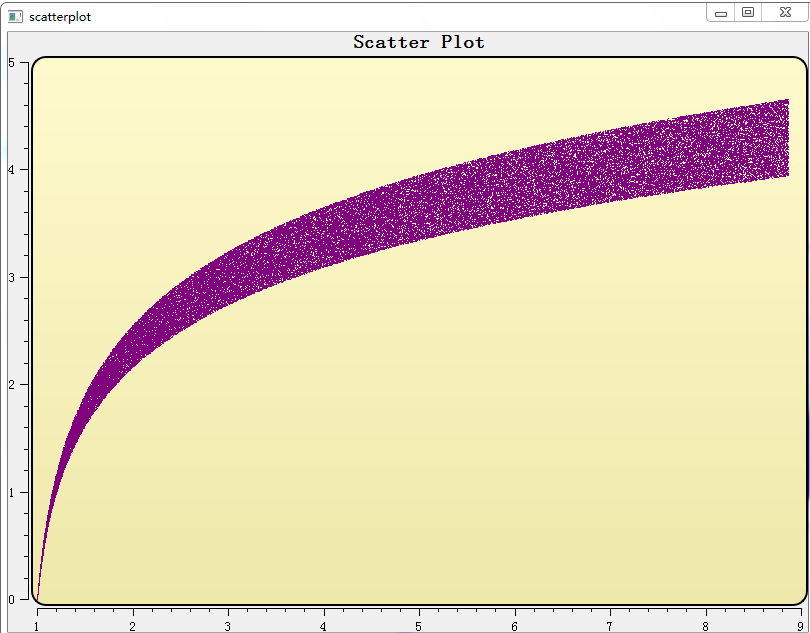
Task: Select the y-axis tick label 2
Action: (x=11, y=385)
